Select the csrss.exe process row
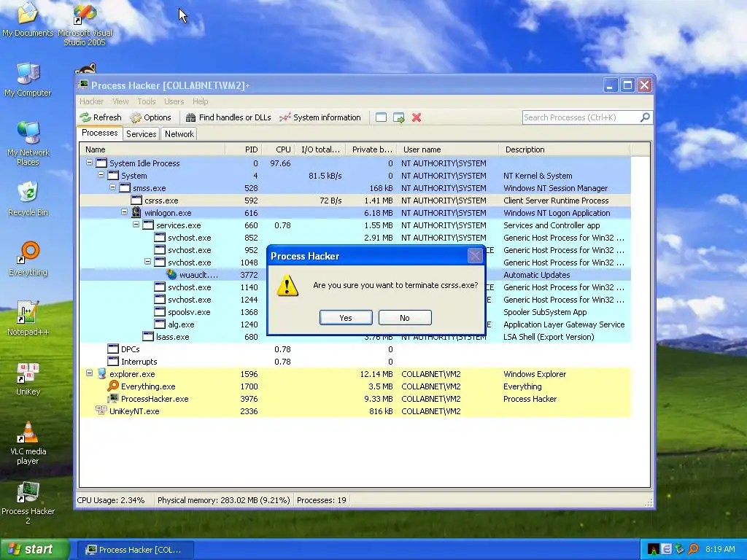This screenshot has width=747, height=560. pyautogui.click(x=355, y=201)
